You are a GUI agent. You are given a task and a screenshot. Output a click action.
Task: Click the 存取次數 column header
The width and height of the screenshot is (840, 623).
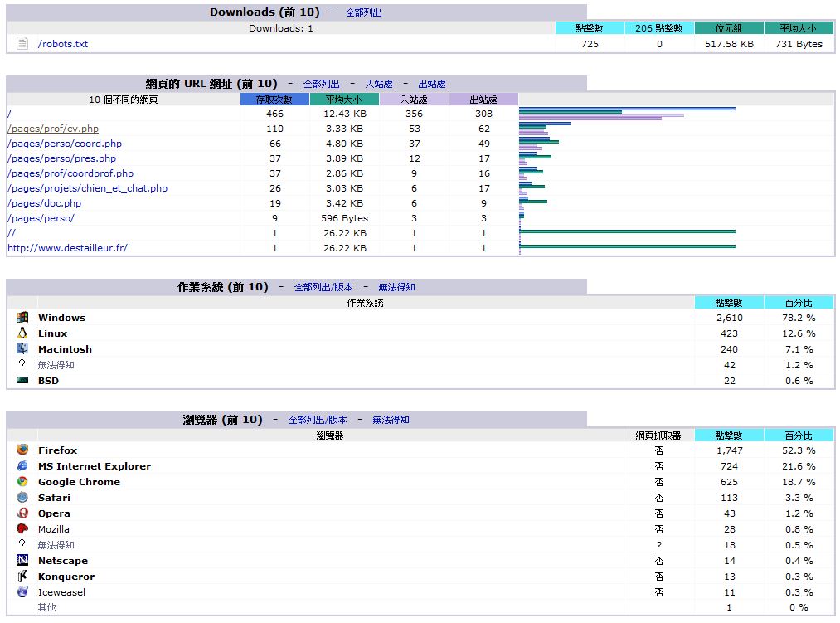274,100
